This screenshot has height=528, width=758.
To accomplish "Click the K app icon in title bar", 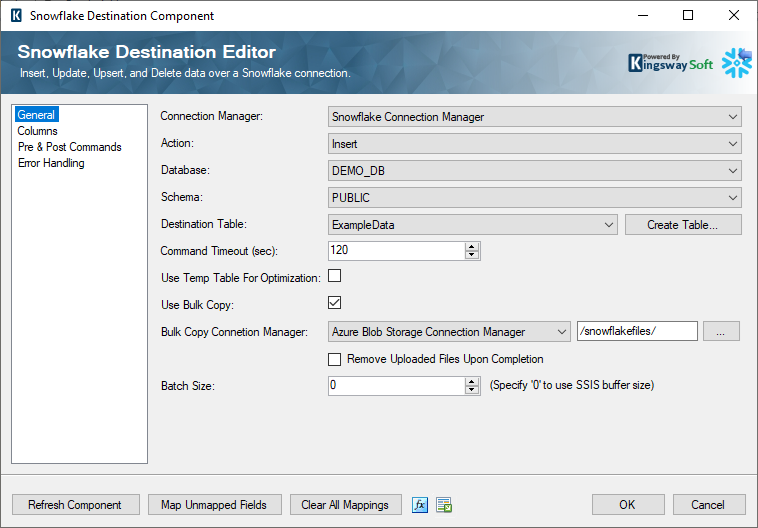I will coord(16,15).
